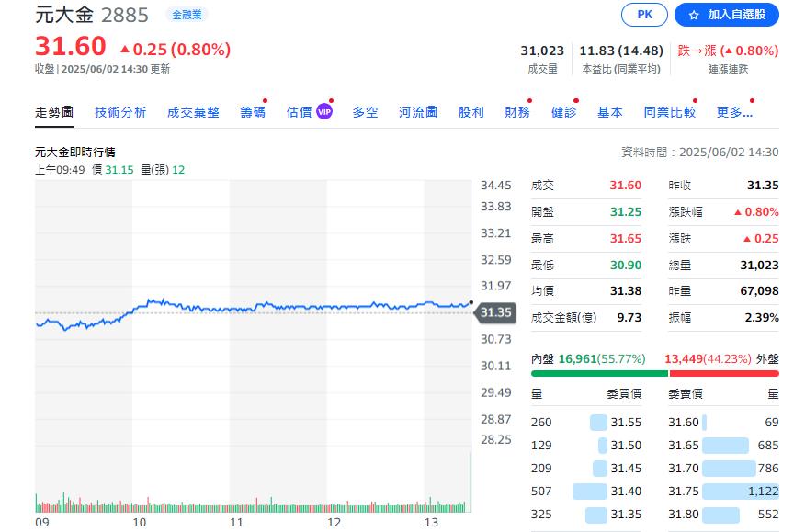
Task: Click the PK compare button
Action: point(644,15)
